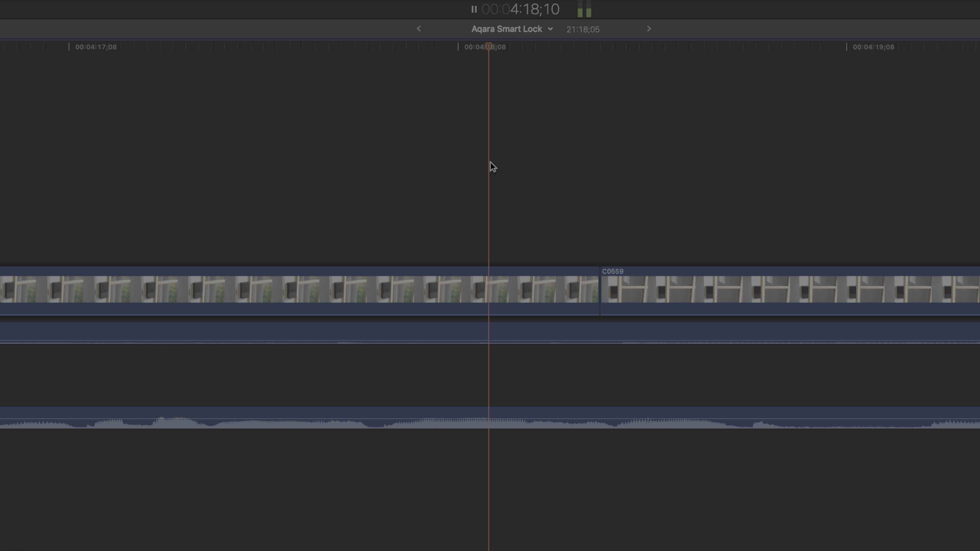
Task: Expand the Aqara Smart Lock project dropdown
Action: [x=550, y=29]
